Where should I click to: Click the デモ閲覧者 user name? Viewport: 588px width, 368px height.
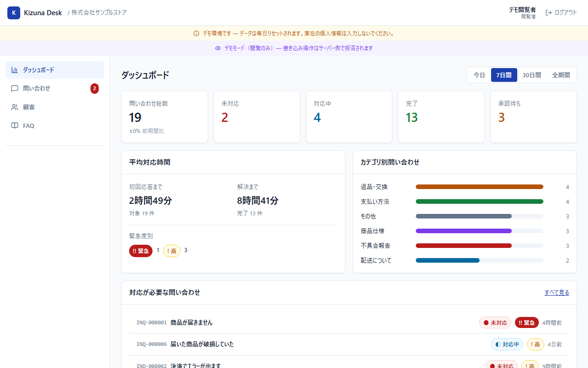pyautogui.click(x=522, y=10)
